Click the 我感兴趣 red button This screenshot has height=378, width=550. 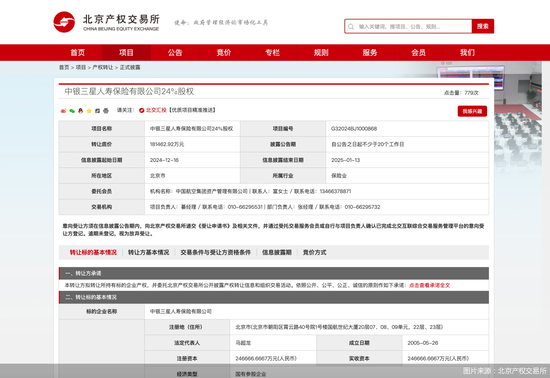tap(472, 111)
